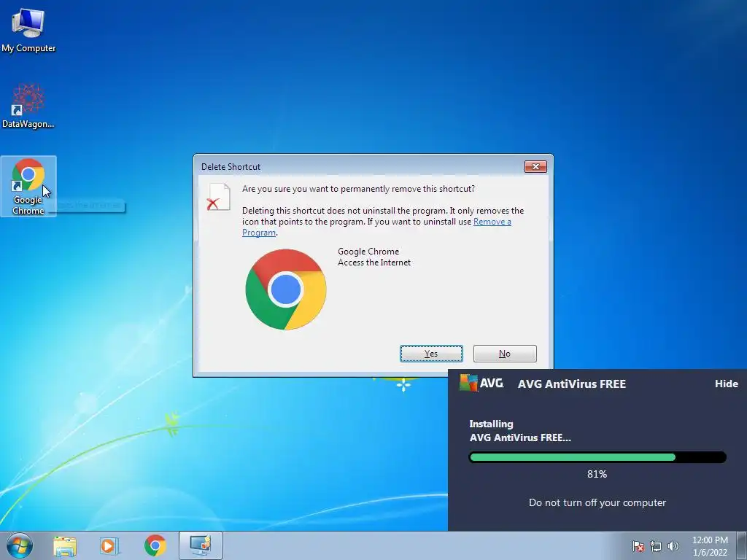Click the taskbar clock showing 12:00 PM
The height and width of the screenshot is (560, 747).
tap(710, 546)
